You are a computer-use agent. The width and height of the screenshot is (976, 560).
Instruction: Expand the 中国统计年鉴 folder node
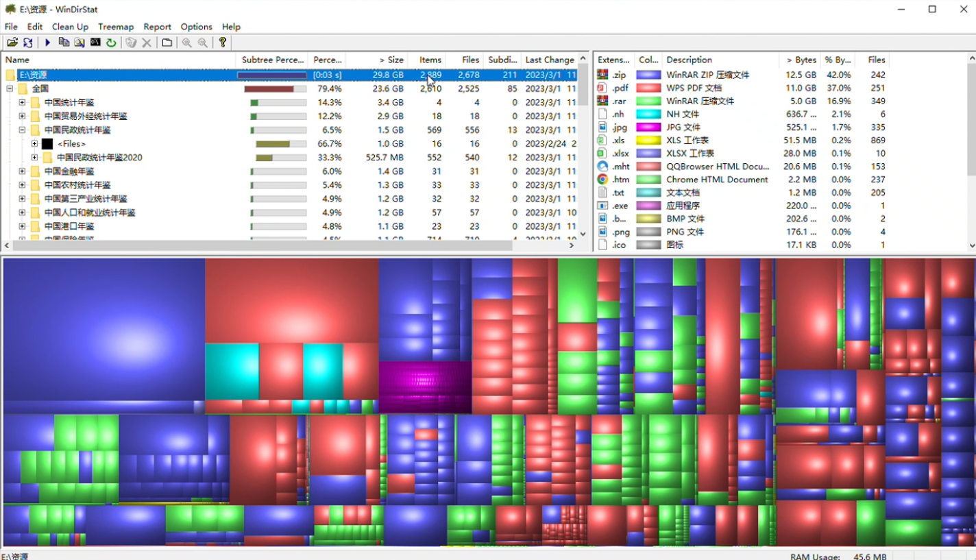point(22,102)
